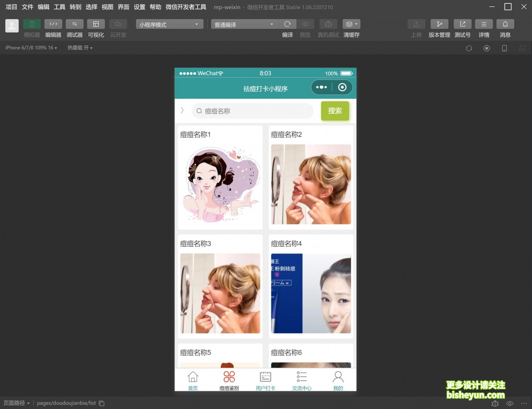Image resolution: width=532 pixels, height=409 pixels.
Task: Open the 微信开发者工具 menu
Action: coord(186,7)
